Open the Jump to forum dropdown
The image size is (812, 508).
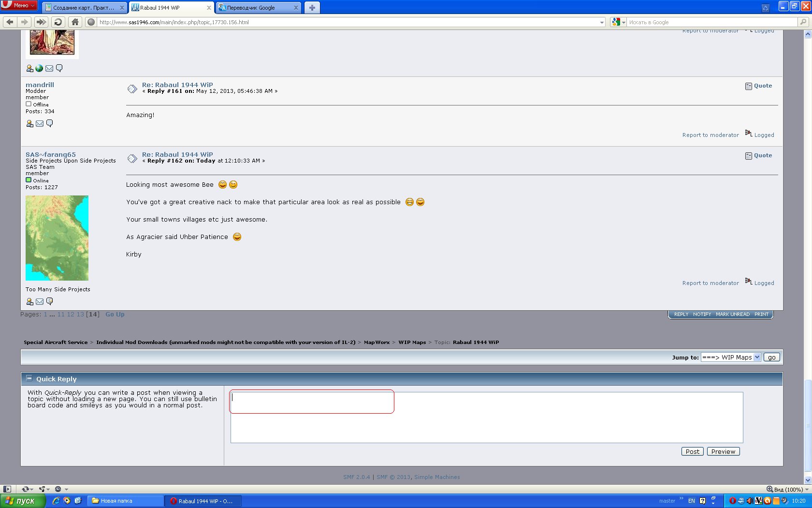(731, 357)
